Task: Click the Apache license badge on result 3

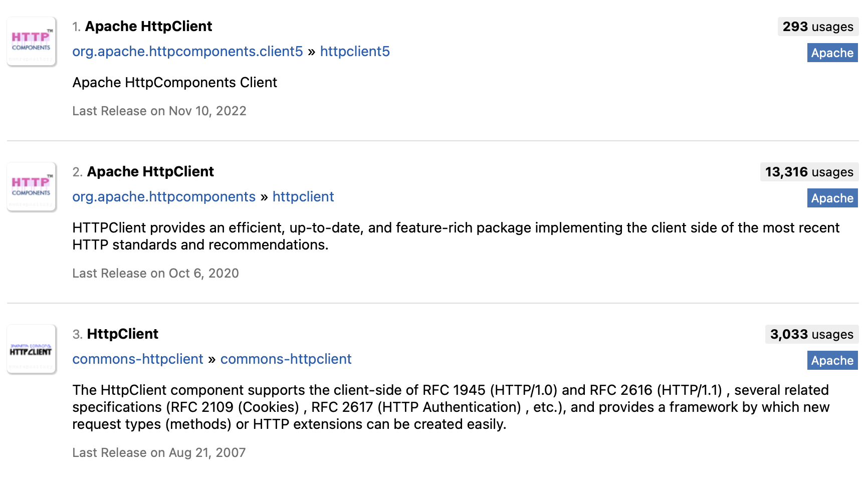Action: pos(832,360)
